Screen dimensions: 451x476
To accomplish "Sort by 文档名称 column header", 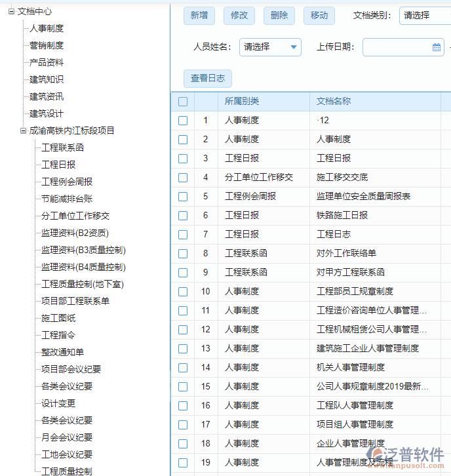I will click(x=334, y=102).
